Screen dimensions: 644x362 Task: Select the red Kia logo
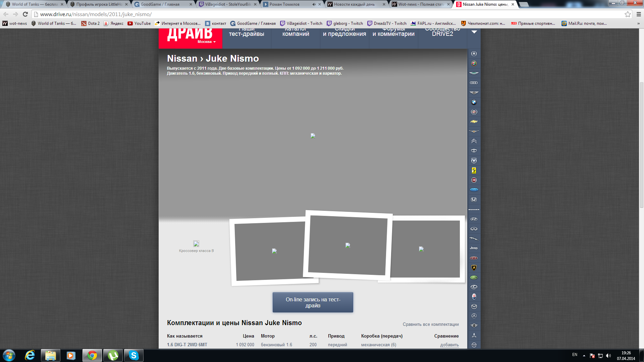pos(474,258)
